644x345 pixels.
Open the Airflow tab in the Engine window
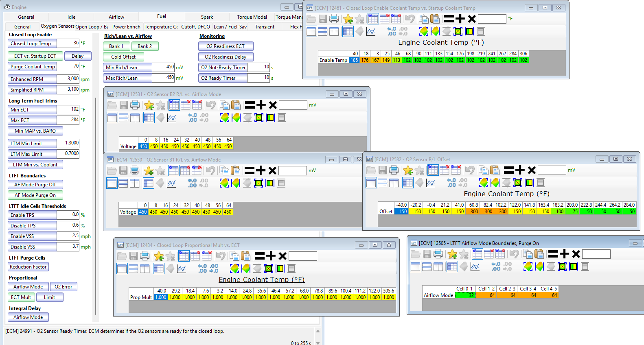pyautogui.click(x=116, y=17)
